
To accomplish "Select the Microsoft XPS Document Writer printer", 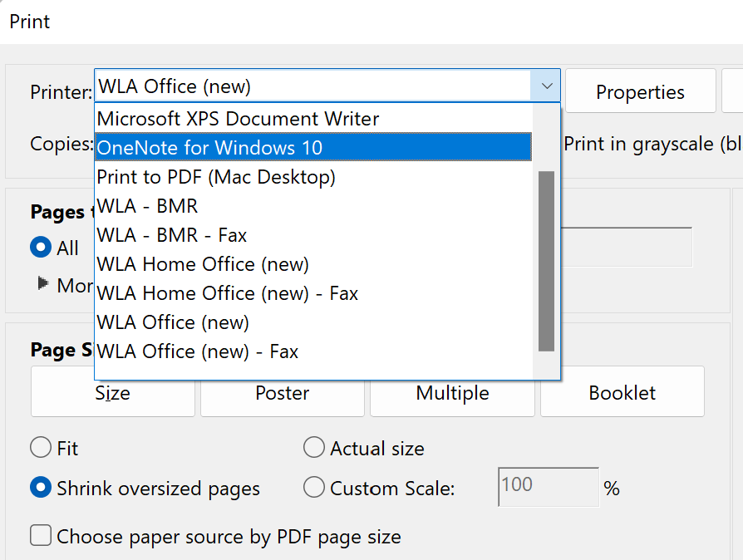I will coord(238,119).
